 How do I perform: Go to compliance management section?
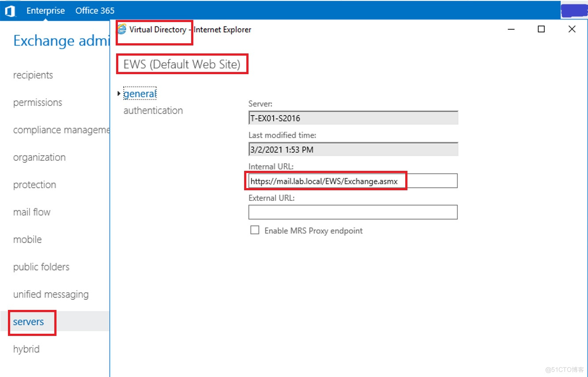[61, 130]
